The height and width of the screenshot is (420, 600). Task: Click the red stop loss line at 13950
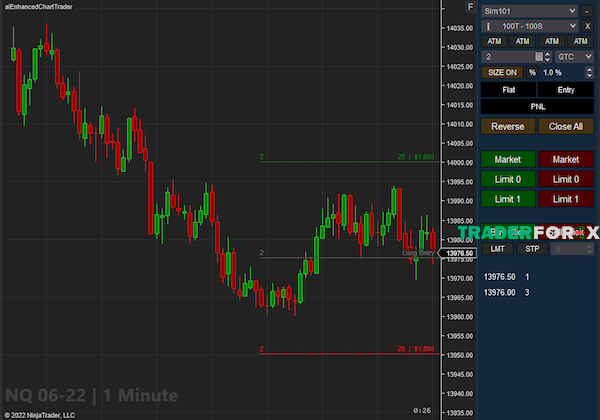click(x=349, y=353)
